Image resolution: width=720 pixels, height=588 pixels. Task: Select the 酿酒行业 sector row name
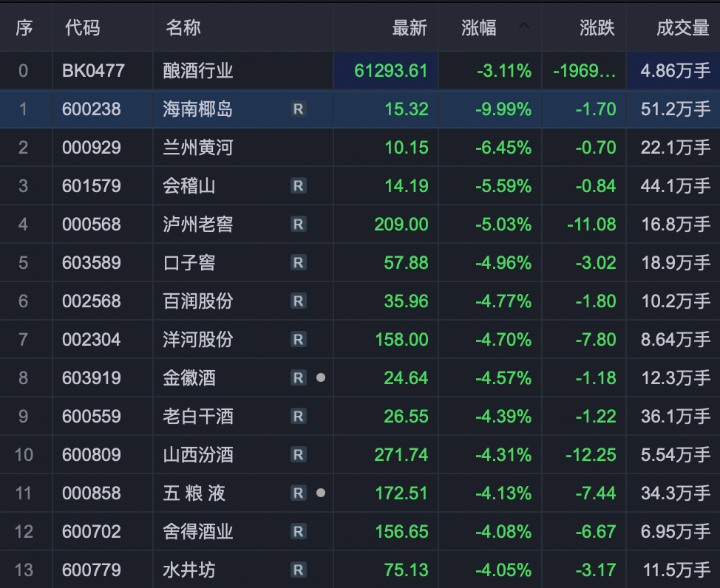198,71
